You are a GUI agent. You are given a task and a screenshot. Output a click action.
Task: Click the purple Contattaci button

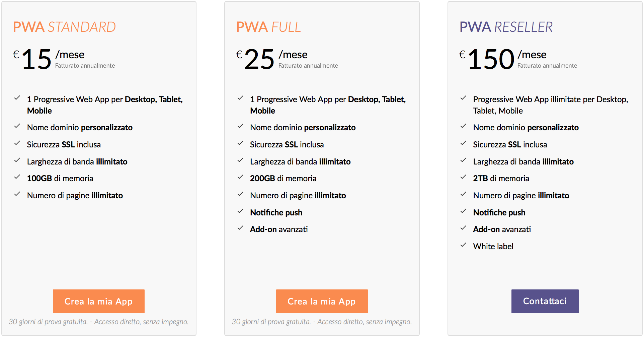(x=545, y=301)
